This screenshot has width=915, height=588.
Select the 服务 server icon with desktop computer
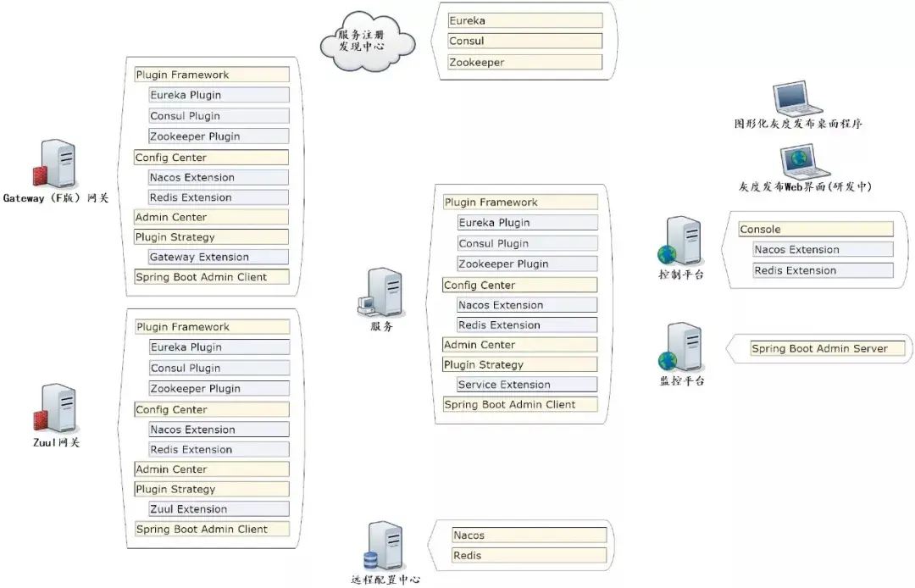[380, 292]
